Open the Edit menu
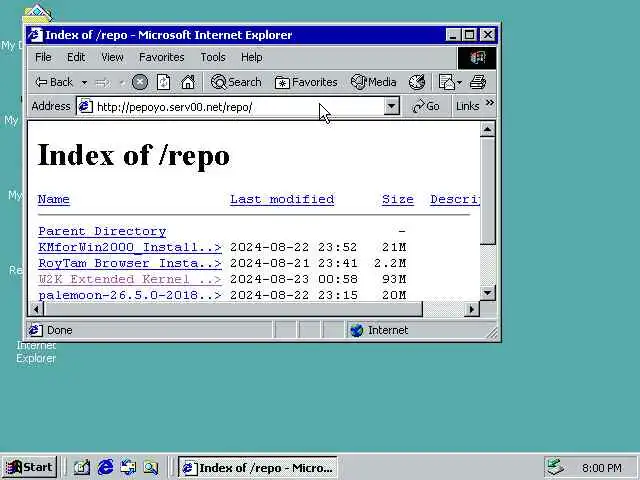The height and width of the screenshot is (480, 640). pyautogui.click(x=76, y=57)
